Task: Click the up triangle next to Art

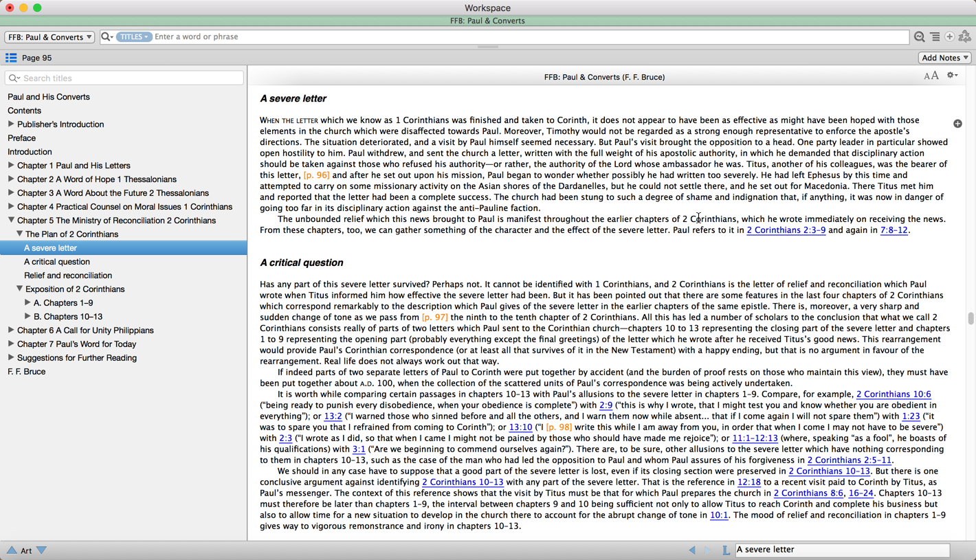Action: pyautogui.click(x=12, y=550)
